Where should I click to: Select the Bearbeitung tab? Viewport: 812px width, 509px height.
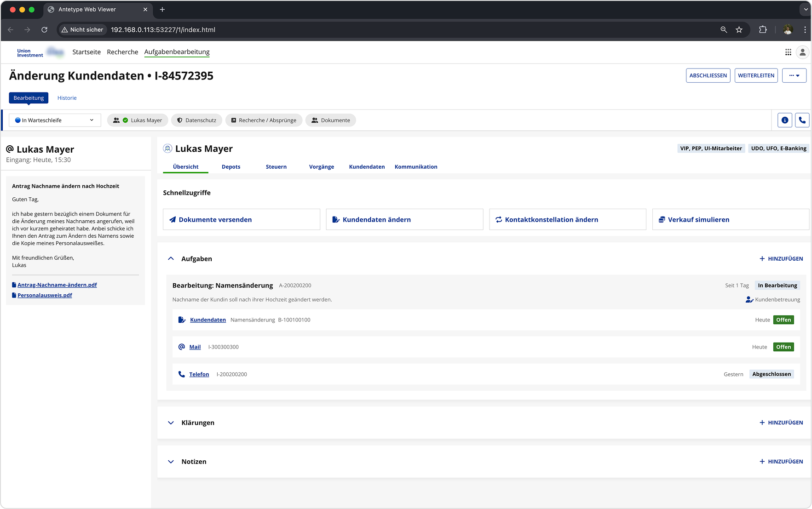click(29, 98)
